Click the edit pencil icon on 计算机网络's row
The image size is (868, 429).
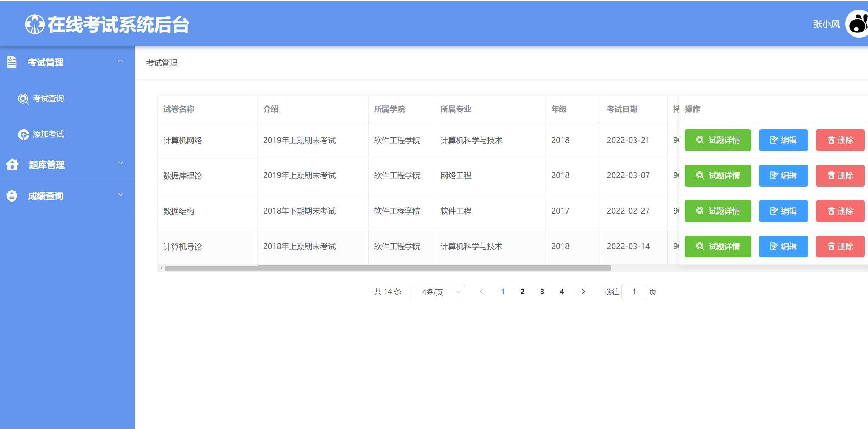pyautogui.click(x=774, y=140)
